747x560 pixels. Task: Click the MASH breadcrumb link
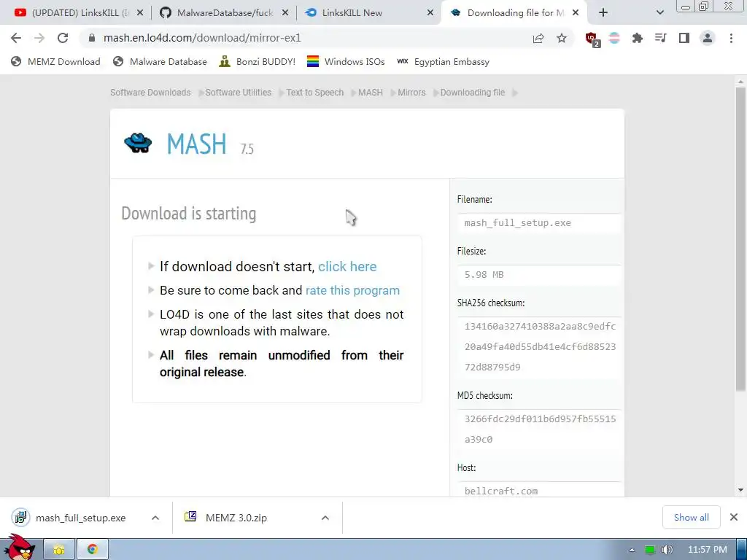click(x=370, y=93)
